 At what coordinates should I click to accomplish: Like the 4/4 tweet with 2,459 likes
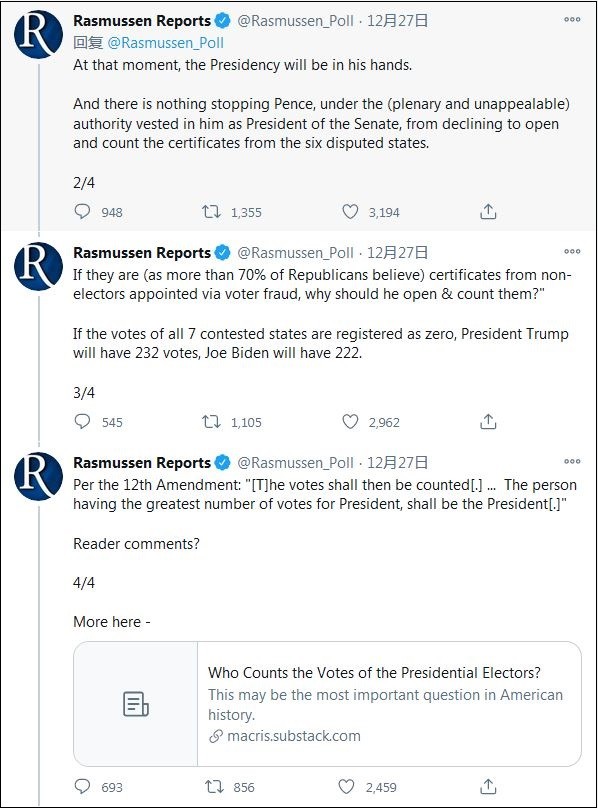pos(346,786)
